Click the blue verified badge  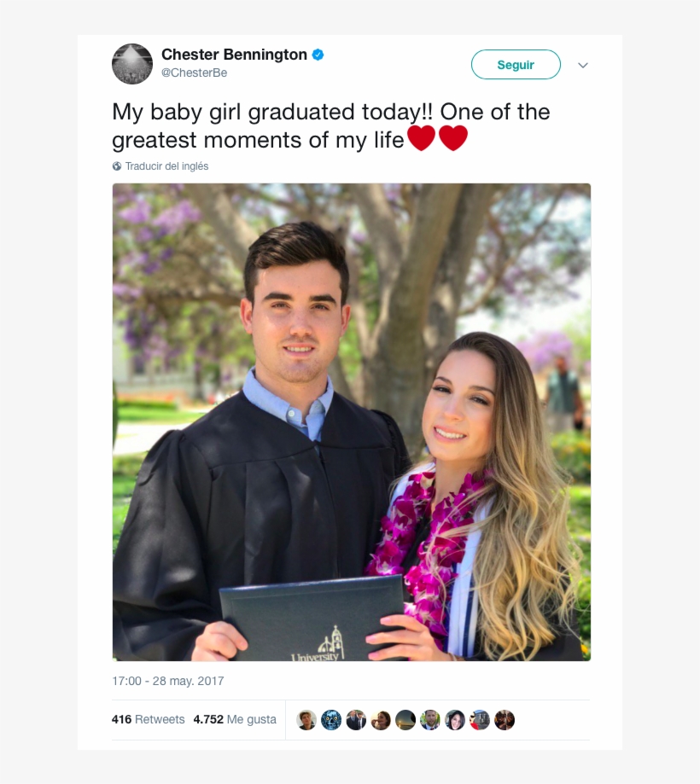click(318, 55)
